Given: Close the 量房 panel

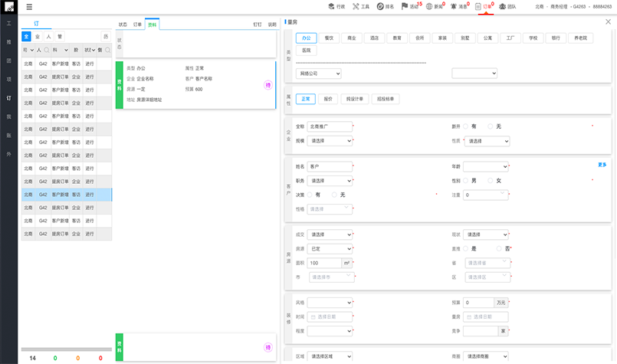Looking at the screenshot, I should (x=608, y=22).
